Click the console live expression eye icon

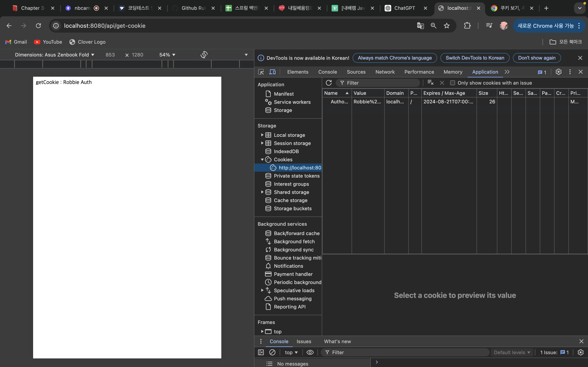pos(310,352)
